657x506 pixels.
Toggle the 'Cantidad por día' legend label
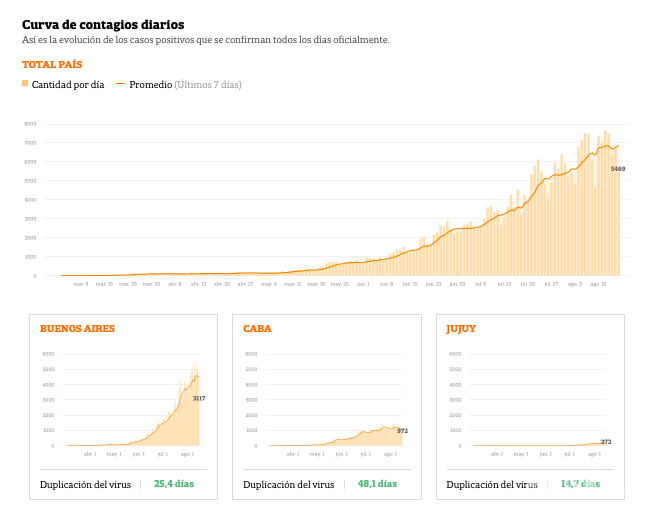67,85
